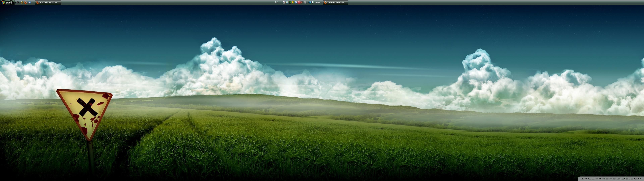The height and width of the screenshot is (181, 644).
Task: Open Avira antivirus tray icon
Action: 299,2
